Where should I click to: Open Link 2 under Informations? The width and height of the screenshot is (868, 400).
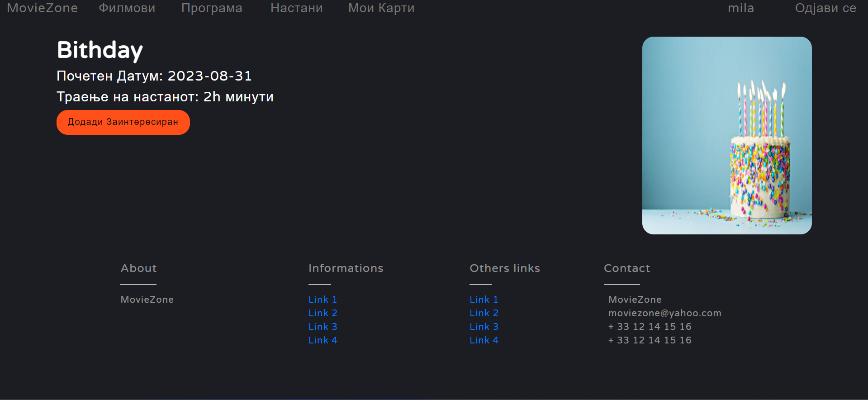click(x=323, y=313)
